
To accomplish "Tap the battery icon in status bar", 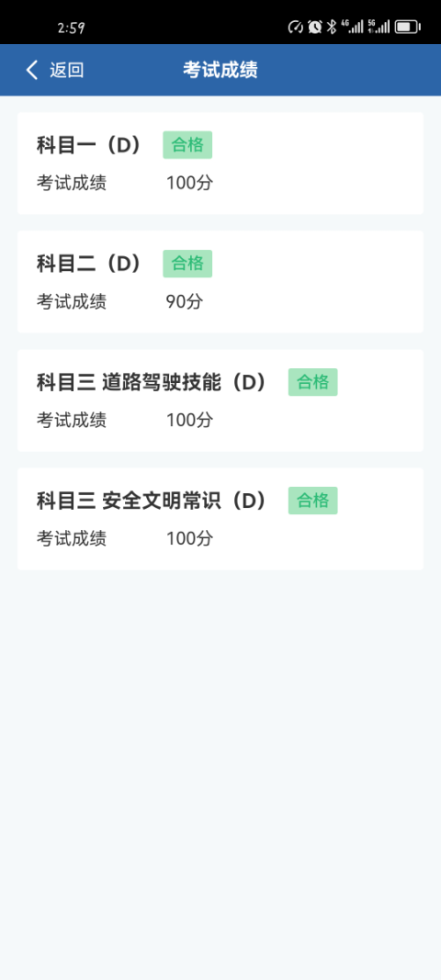I will (408, 27).
